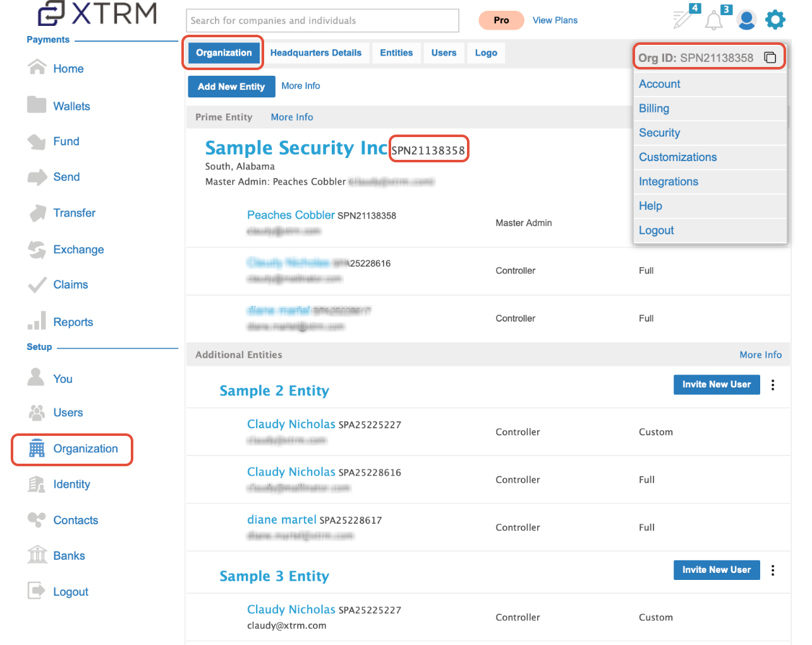The width and height of the screenshot is (812, 645).
Task: Click the Pro plan badge
Action: [501, 20]
